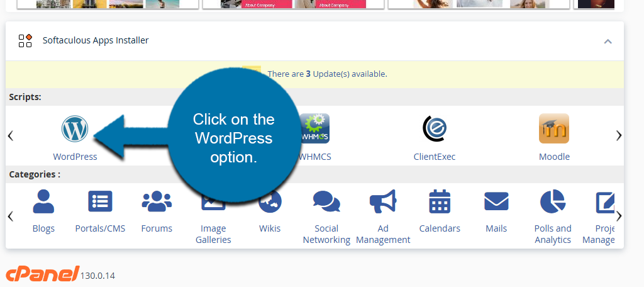Open Polls and Analytics category

553,202
